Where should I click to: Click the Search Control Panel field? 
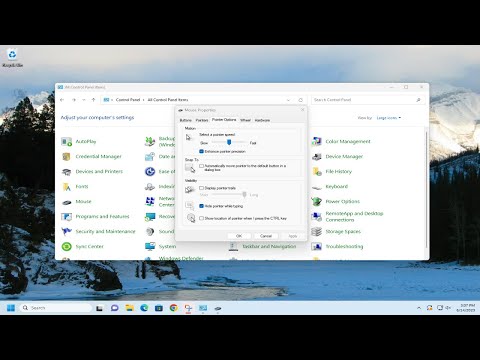pos(368,100)
